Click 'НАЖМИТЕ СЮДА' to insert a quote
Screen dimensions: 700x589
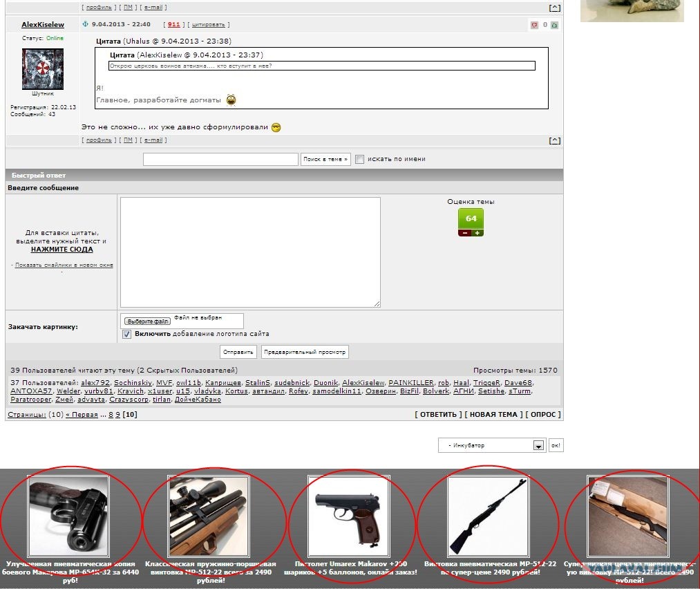pyautogui.click(x=62, y=249)
